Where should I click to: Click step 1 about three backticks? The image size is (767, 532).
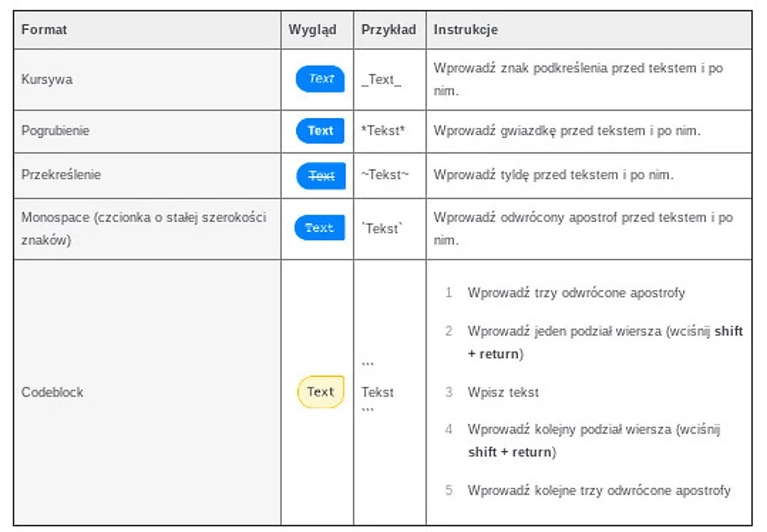pyautogui.click(x=576, y=292)
